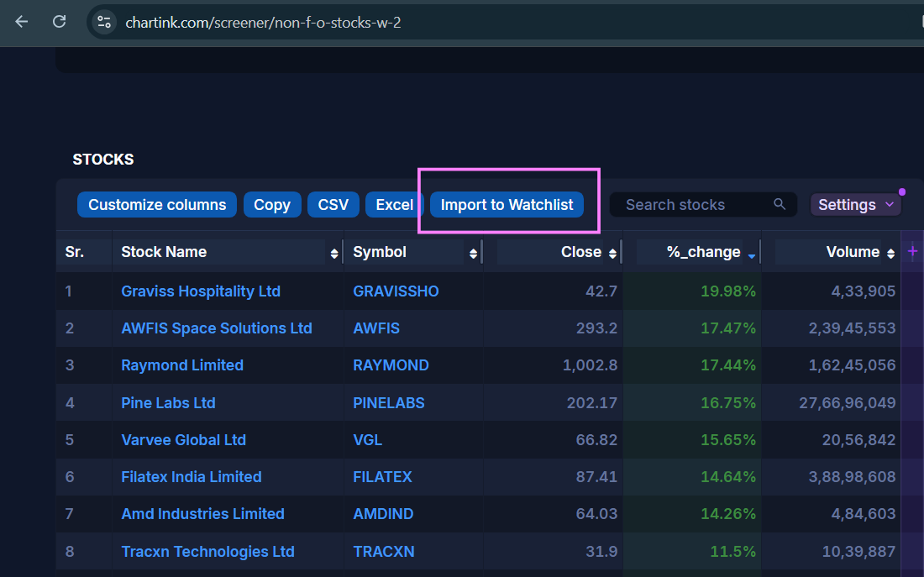Image resolution: width=924 pixels, height=577 pixels.
Task: Select change value 16.75%
Action: coord(727,403)
